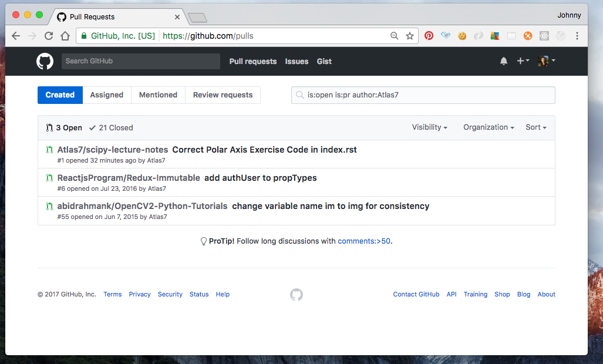Viewport: 603px width, 364px height.
Task: Follow the comments:>50 ProTip link
Action: coord(364,241)
